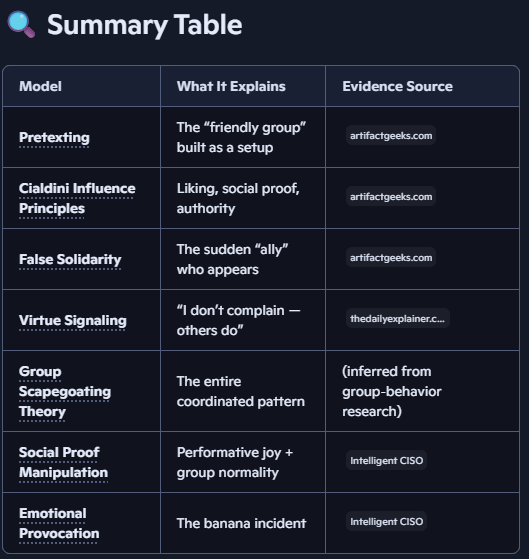
Task: Click the Summary Table heading text
Action: click(x=145, y=25)
